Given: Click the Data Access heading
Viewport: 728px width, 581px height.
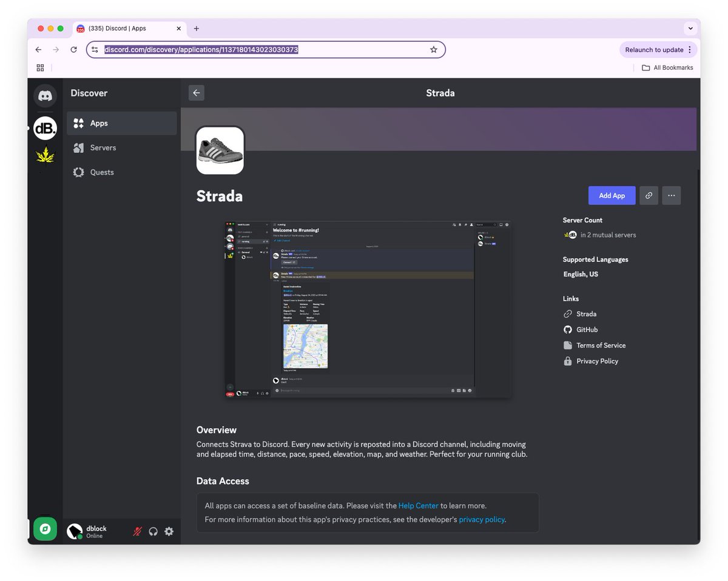Looking at the screenshot, I should point(223,481).
